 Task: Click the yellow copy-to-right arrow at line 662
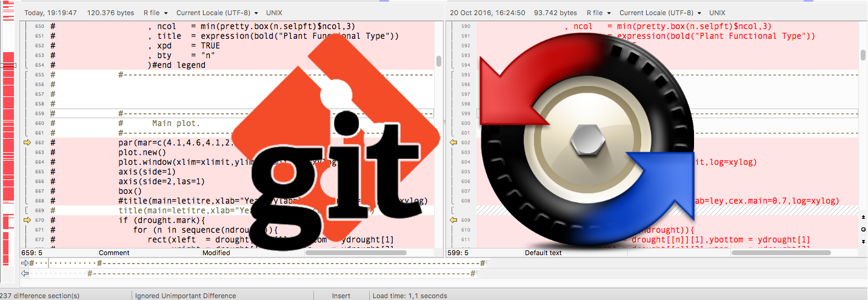click(x=27, y=142)
